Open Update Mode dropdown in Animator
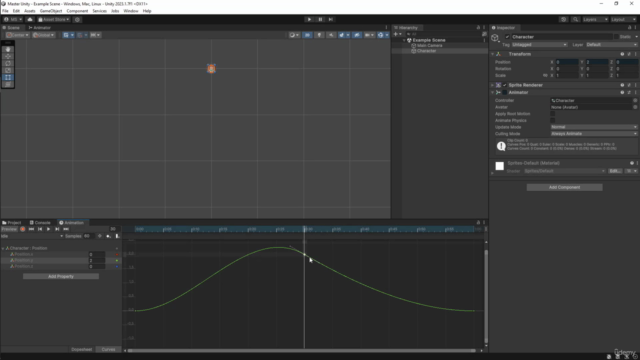640x360 pixels. coord(594,127)
